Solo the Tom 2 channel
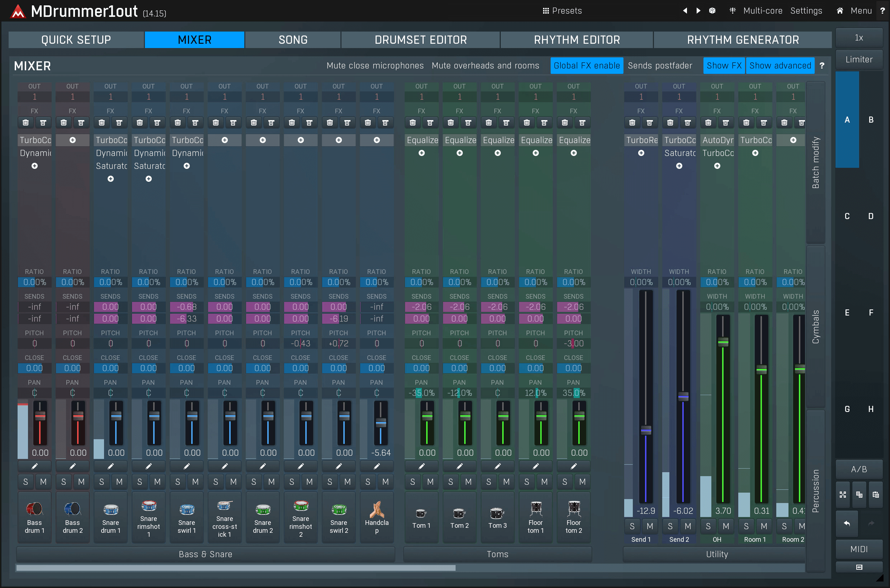Image resolution: width=890 pixels, height=588 pixels. tap(451, 482)
